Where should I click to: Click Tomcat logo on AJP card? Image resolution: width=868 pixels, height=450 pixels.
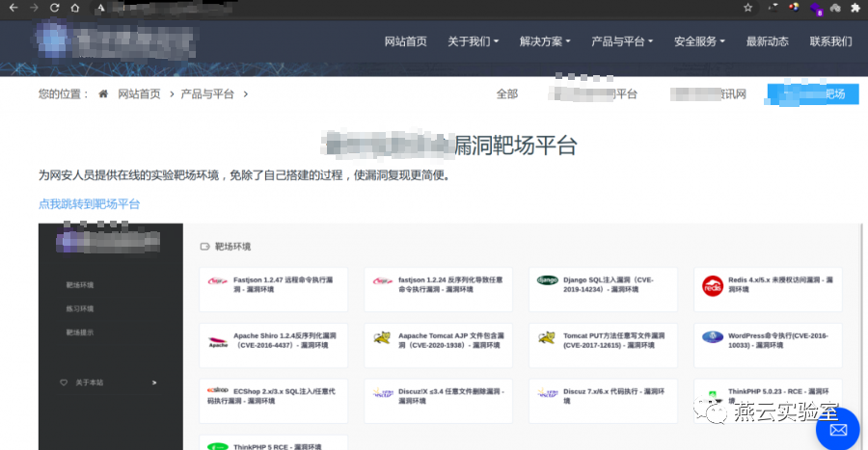(382, 337)
